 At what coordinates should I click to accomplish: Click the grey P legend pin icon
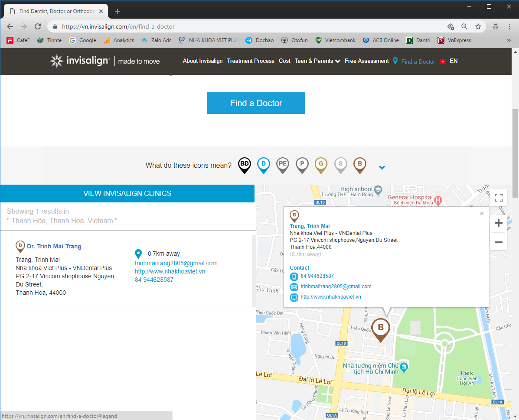tap(302, 166)
